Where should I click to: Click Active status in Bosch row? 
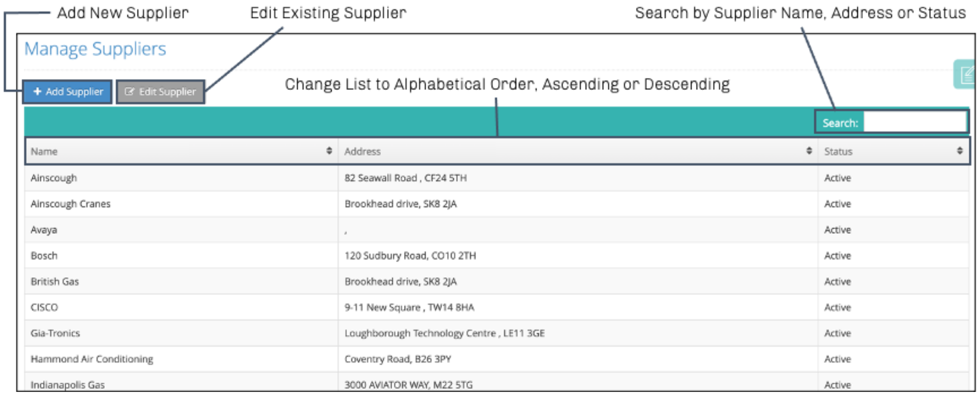tap(837, 255)
